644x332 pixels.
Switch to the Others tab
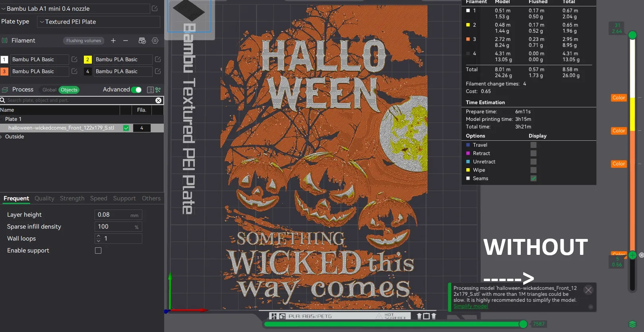pyautogui.click(x=151, y=198)
